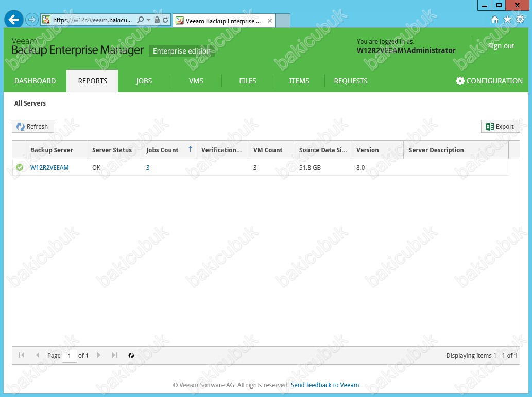
Task: Sort by the Backup Server column header
Action: [56, 150]
